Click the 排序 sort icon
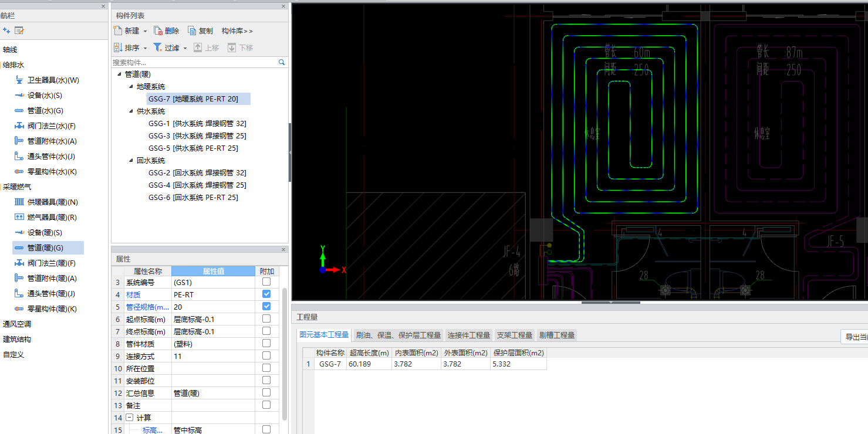Viewport: 868px width, 434px height. (x=118, y=48)
